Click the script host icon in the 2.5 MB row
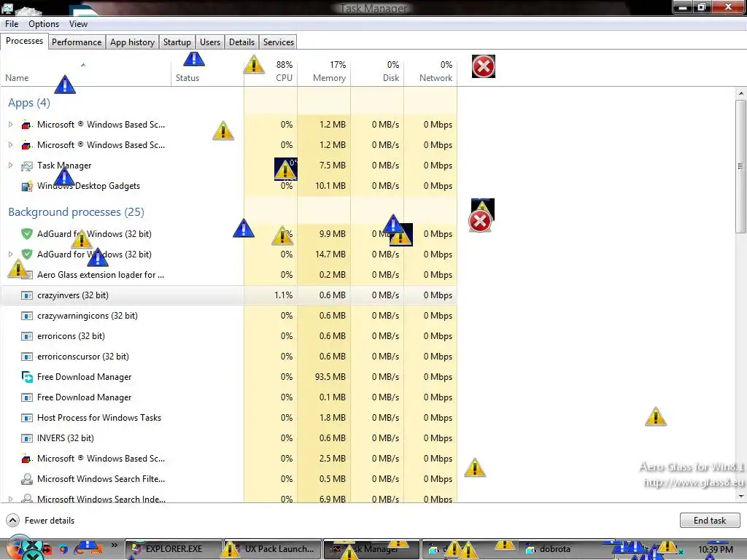Screen dimensions: 747x560 coord(27,459)
